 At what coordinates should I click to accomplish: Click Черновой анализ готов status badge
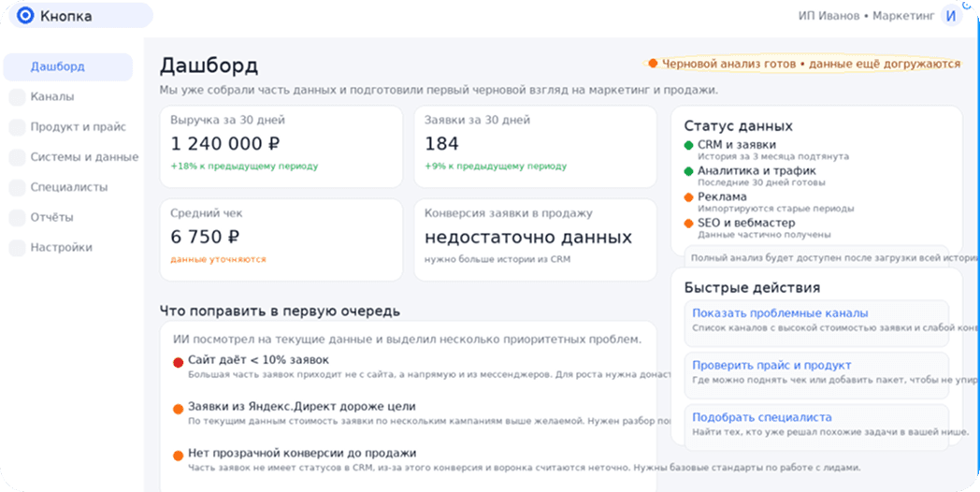[804, 64]
